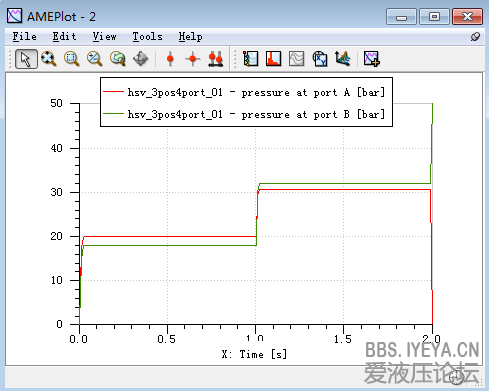Click the undo zoom magnifier icon
This screenshot has height=391, width=489.
tap(117, 59)
